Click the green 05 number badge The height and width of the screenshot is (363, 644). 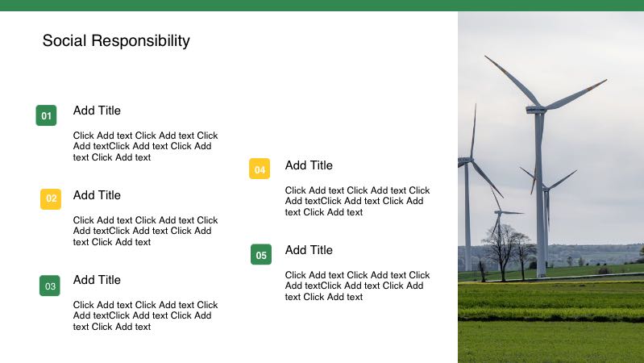pyautogui.click(x=261, y=255)
